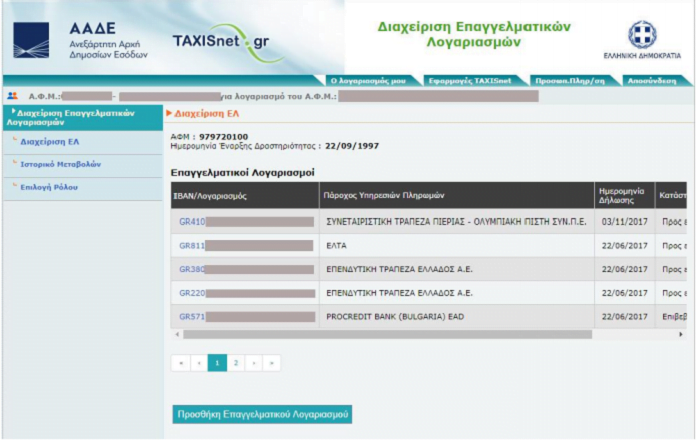Go to previous page arrow in pagination
This screenshot has width=700, height=440.
(199, 363)
